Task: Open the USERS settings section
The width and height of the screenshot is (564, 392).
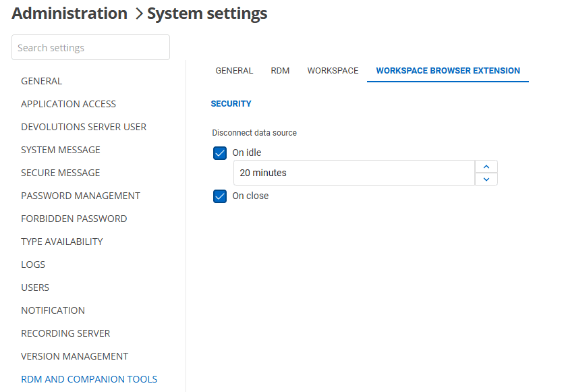Action: 35,287
